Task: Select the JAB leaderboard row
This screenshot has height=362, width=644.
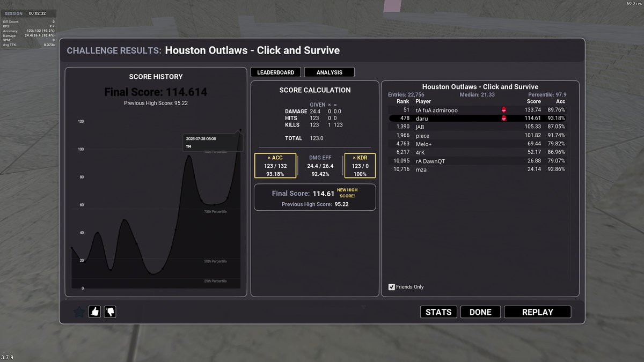Action: pos(477,127)
